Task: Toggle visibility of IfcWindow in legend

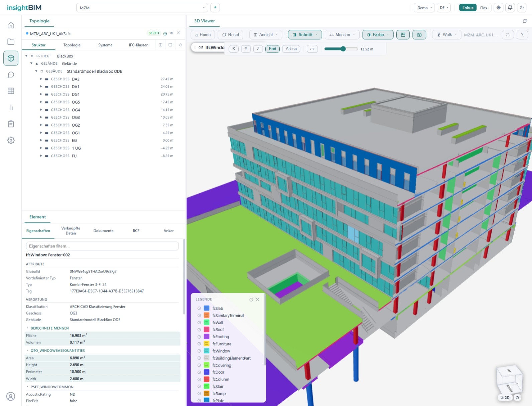Action: pyautogui.click(x=199, y=351)
